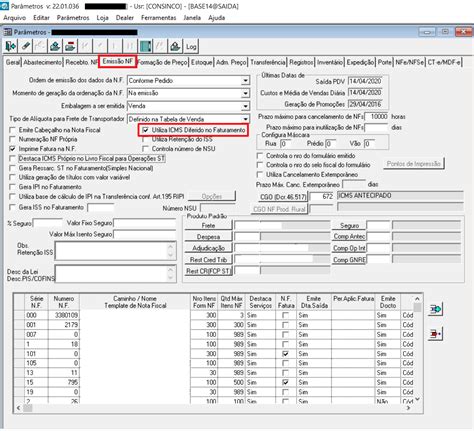Uncheck Imprime Fatura na N.F.
This screenshot has height=431, width=474.
(x=13, y=149)
